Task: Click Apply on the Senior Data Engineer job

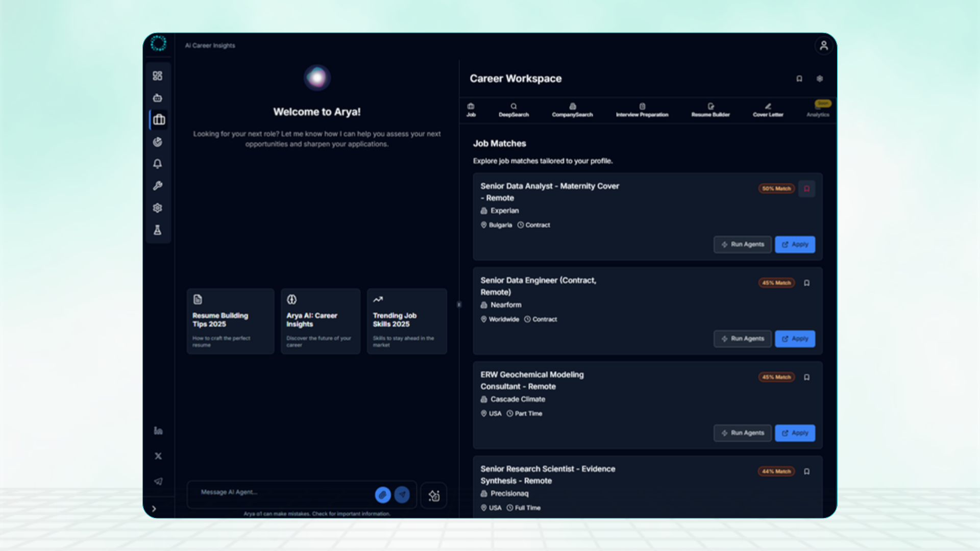Action: pyautogui.click(x=794, y=339)
